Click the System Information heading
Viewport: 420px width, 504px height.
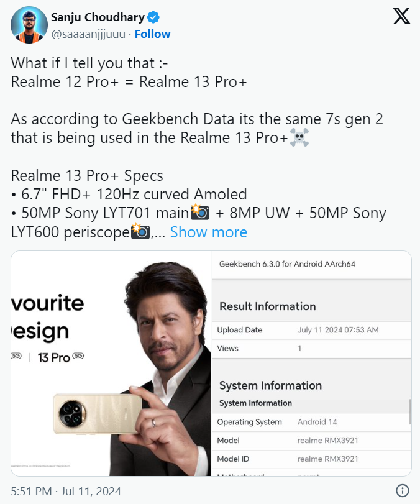tap(270, 385)
